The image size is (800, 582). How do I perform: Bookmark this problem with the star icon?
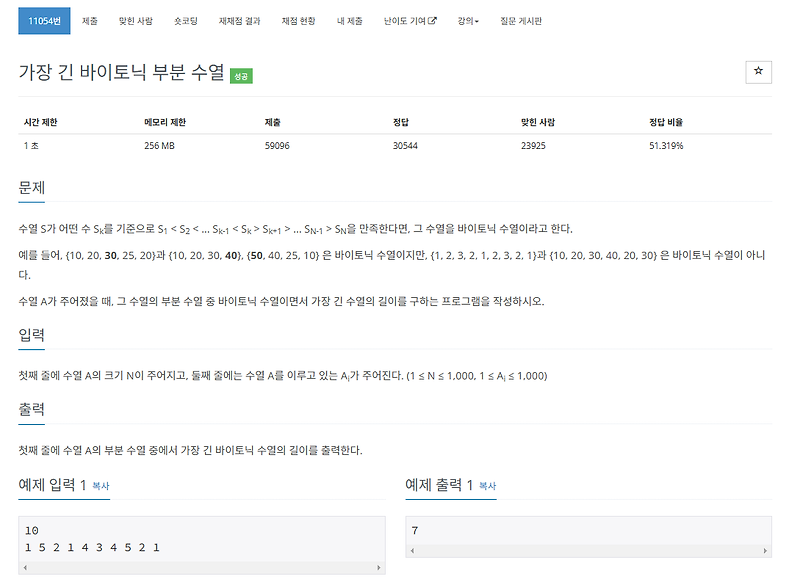tap(759, 72)
